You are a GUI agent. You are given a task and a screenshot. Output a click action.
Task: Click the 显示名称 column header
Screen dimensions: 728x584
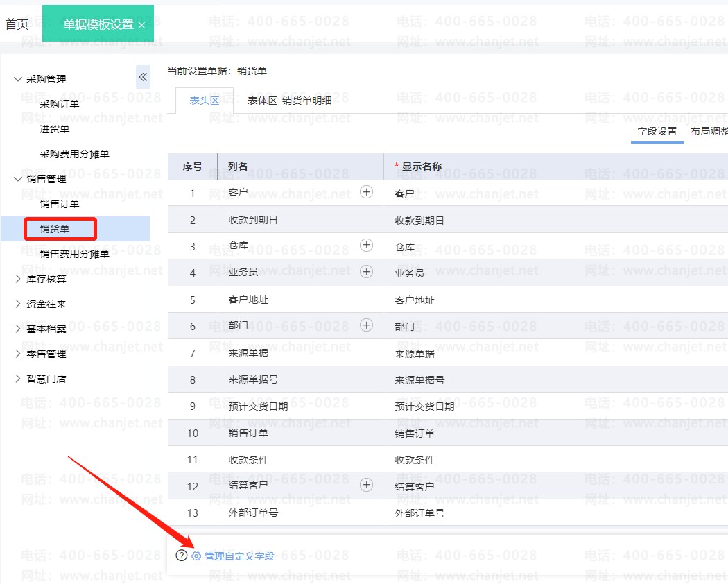[x=422, y=166]
